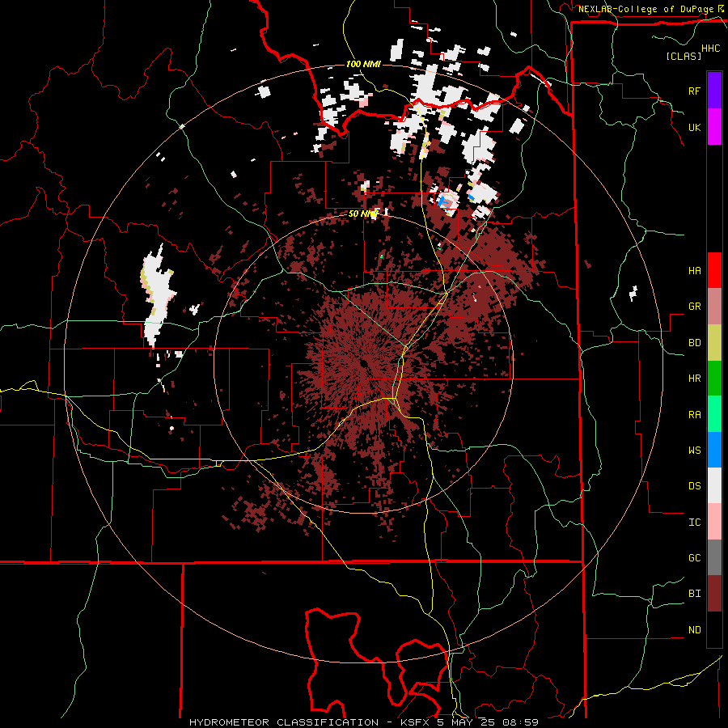Screen dimensions: 728x728
Task: Click the '50 NMI' range ring label
Action: pyautogui.click(x=363, y=214)
